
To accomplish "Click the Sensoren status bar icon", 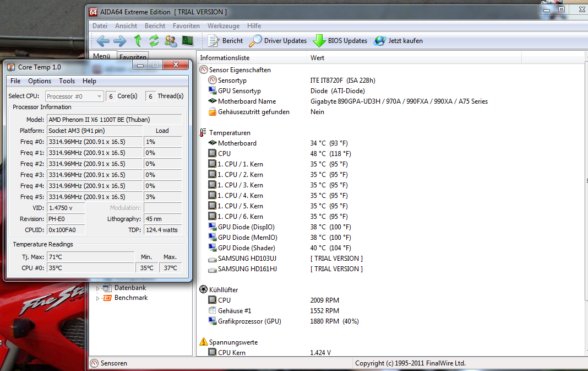I will pyautogui.click(x=95, y=363).
